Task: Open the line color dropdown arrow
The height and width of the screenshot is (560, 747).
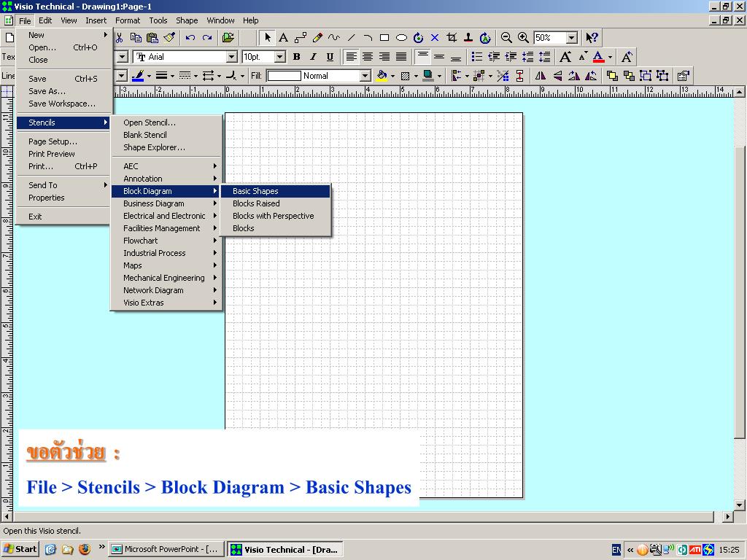Action: pos(149,76)
